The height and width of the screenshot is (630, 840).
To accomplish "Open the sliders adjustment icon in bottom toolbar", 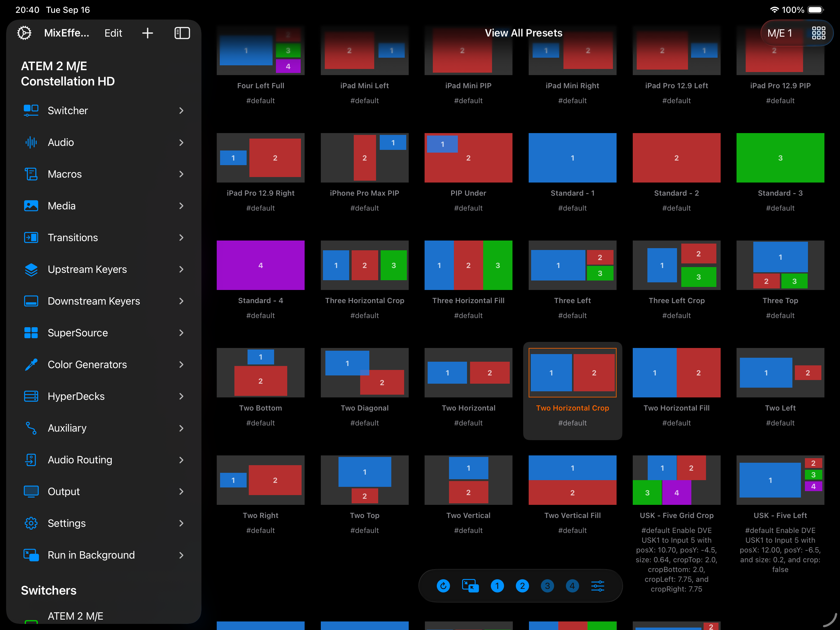I will pos(597,585).
